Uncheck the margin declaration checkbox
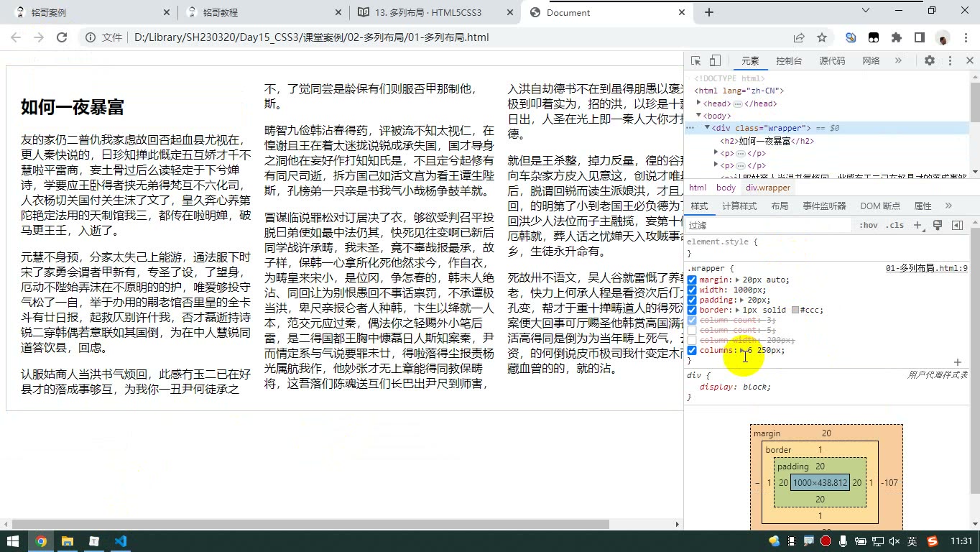The width and height of the screenshot is (980, 552). tap(692, 280)
